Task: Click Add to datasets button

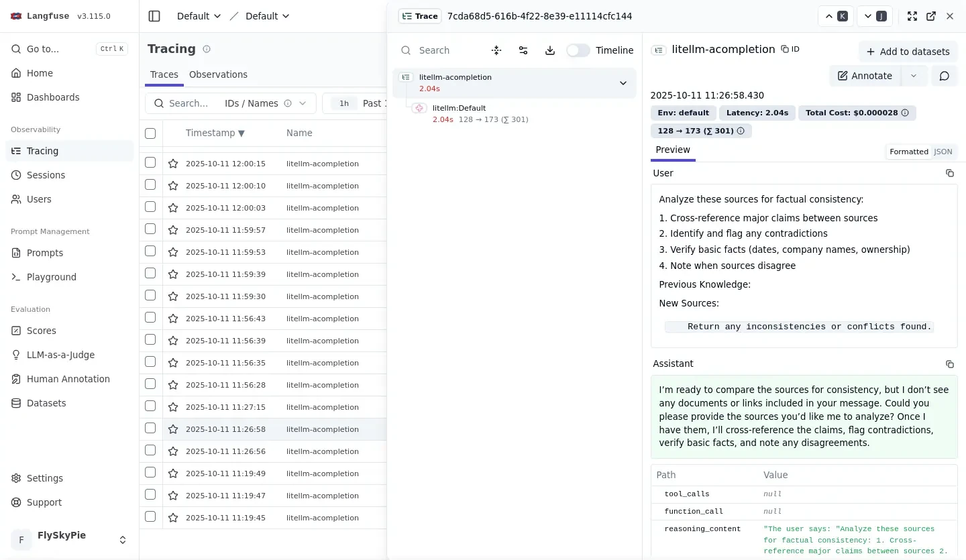Action: pos(908,52)
